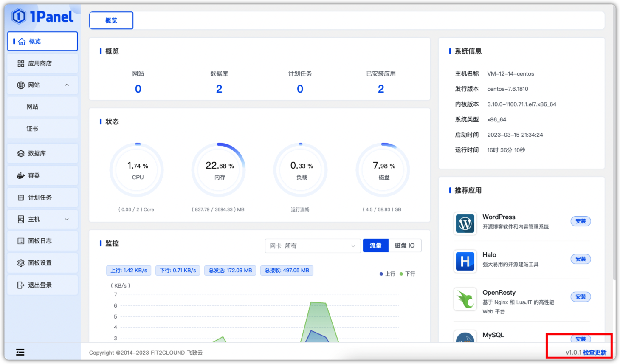The image size is (620, 364).
Task: Click the 计划任务 calendar icon
Action: point(20,197)
